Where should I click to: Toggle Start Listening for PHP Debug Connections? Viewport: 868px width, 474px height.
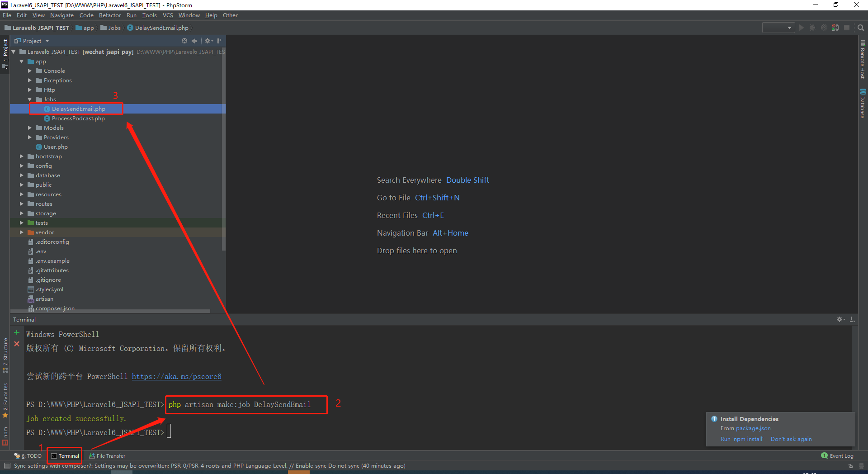835,28
